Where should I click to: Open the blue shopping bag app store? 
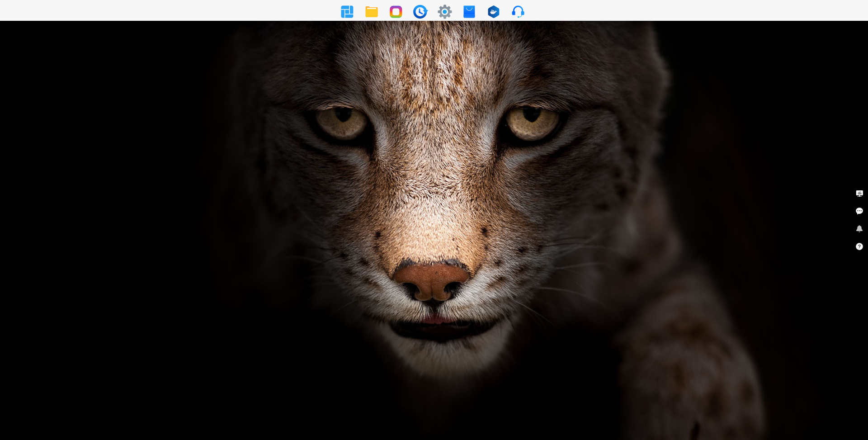(469, 12)
